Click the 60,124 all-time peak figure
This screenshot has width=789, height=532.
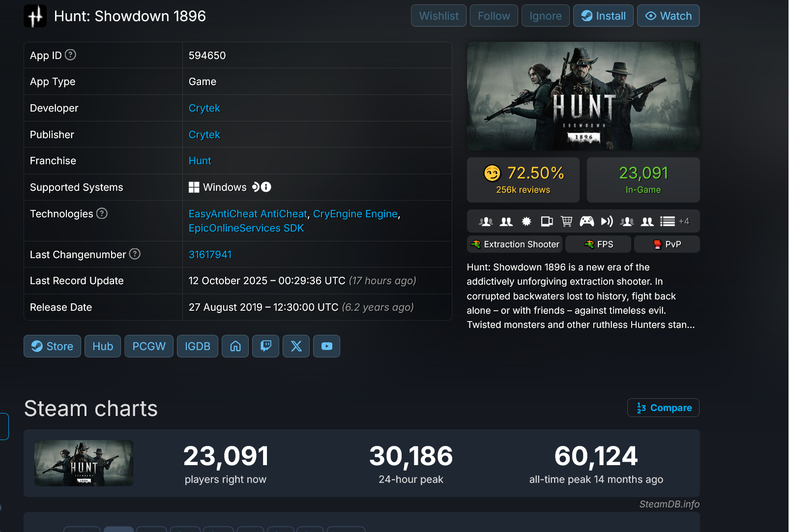(596, 456)
